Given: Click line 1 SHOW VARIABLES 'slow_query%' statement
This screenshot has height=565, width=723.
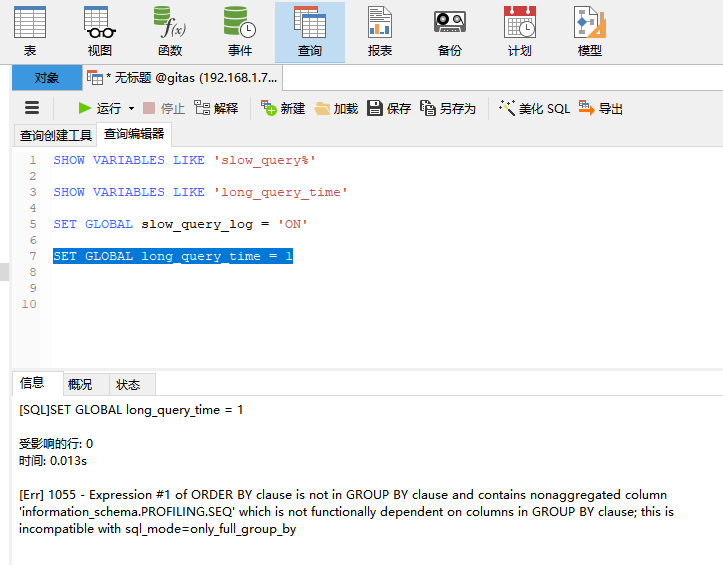Looking at the screenshot, I should point(184,160).
